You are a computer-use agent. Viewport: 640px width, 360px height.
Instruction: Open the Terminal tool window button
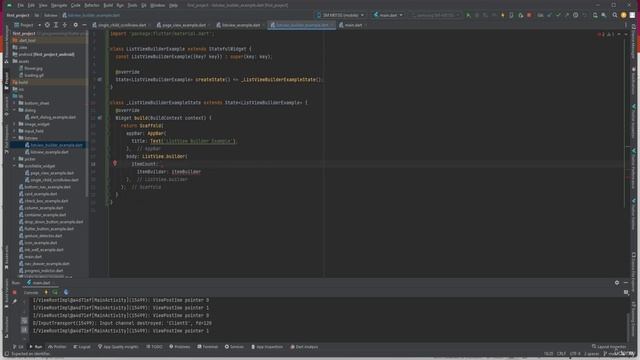208,347
